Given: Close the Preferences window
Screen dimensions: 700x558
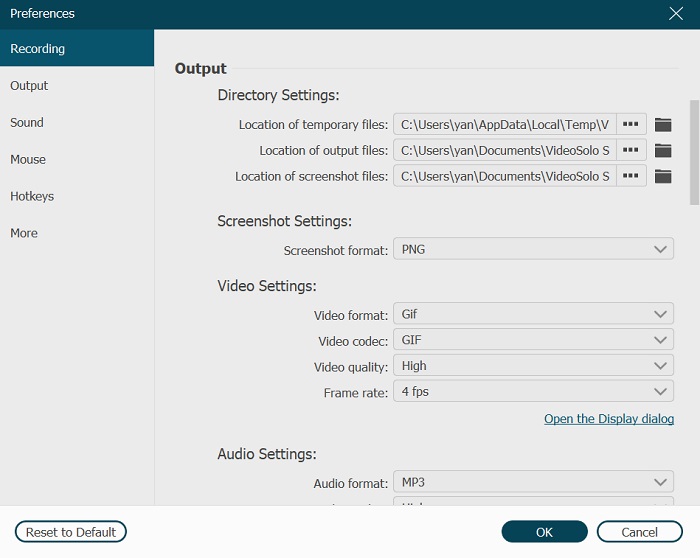Looking at the screenshot, I should click(x=676, y=14).
